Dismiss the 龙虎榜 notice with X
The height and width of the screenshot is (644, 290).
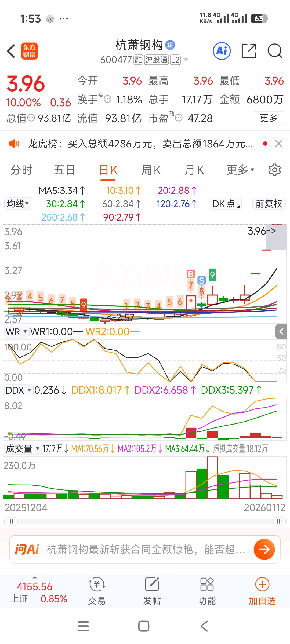pos(279,144)
